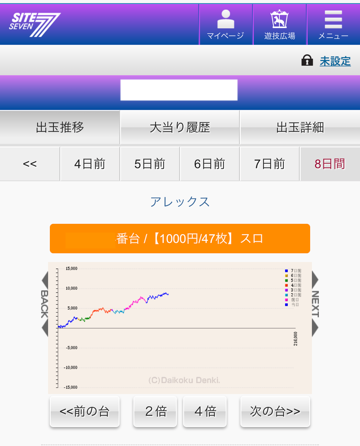Click the upper BACK arrow left of graph
The height and width of the screenshot is (446, 360).
coord(45,279)
